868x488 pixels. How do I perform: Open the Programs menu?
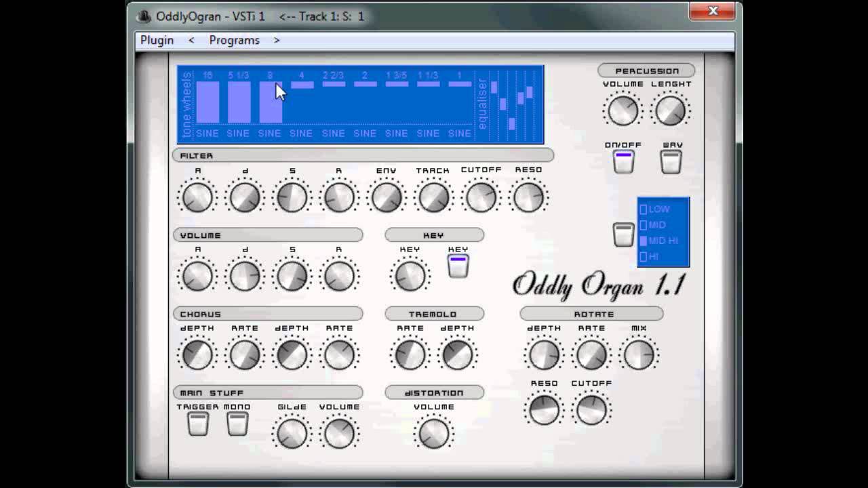(x=234, y=40)
